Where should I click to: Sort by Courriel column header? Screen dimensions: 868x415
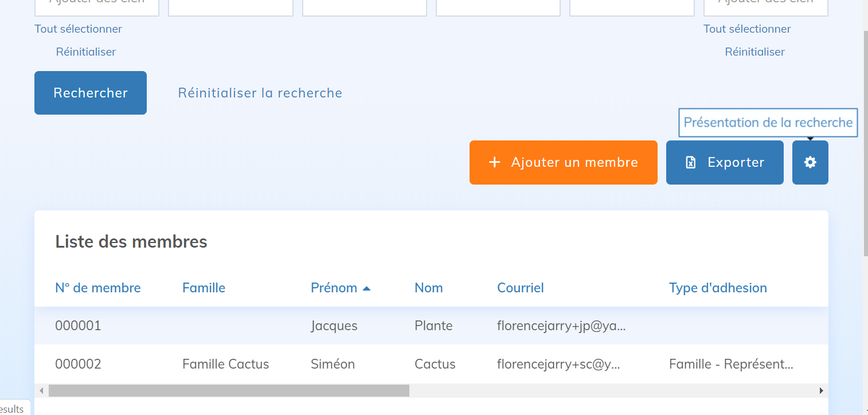pos(521,288)
